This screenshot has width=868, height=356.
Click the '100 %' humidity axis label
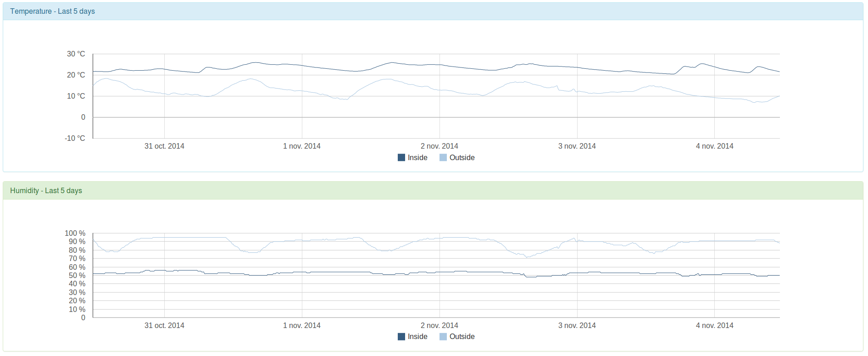click(x=75, y=233)
